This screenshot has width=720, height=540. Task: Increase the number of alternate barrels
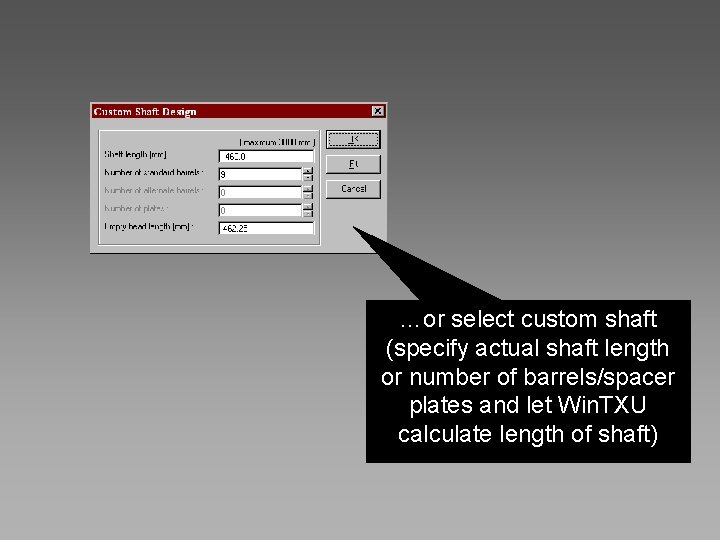pyautogui.click(x=308, y=189)
